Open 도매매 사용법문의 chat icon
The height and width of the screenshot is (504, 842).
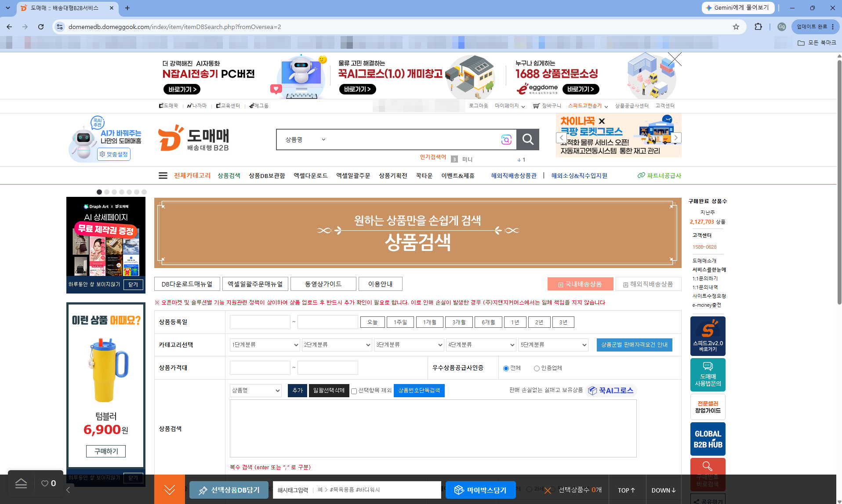(x=708, y=375)
